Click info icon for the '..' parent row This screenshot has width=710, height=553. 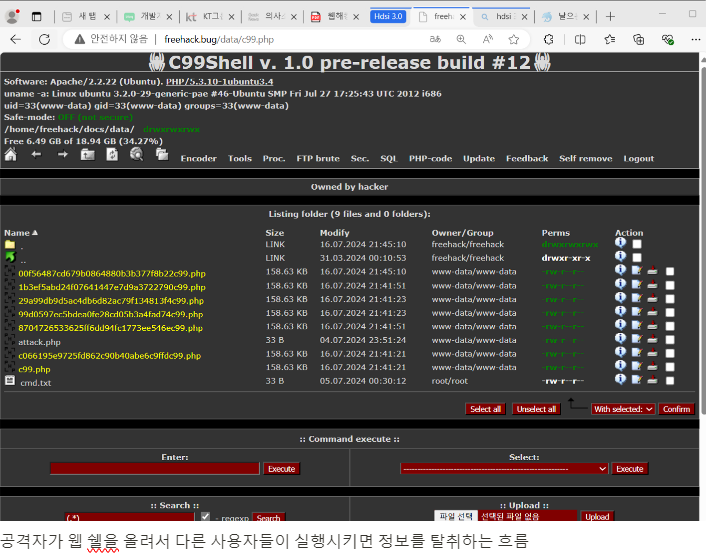coord(620,256)
